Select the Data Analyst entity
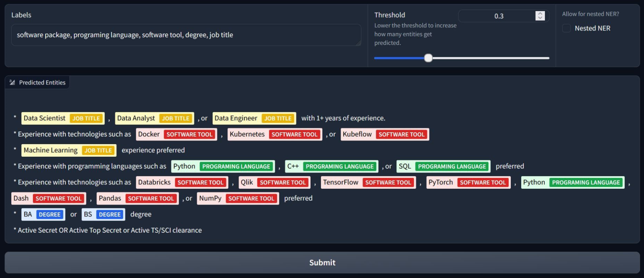The width and height of the screenshot is (644, 278). (x=154, y=118)
